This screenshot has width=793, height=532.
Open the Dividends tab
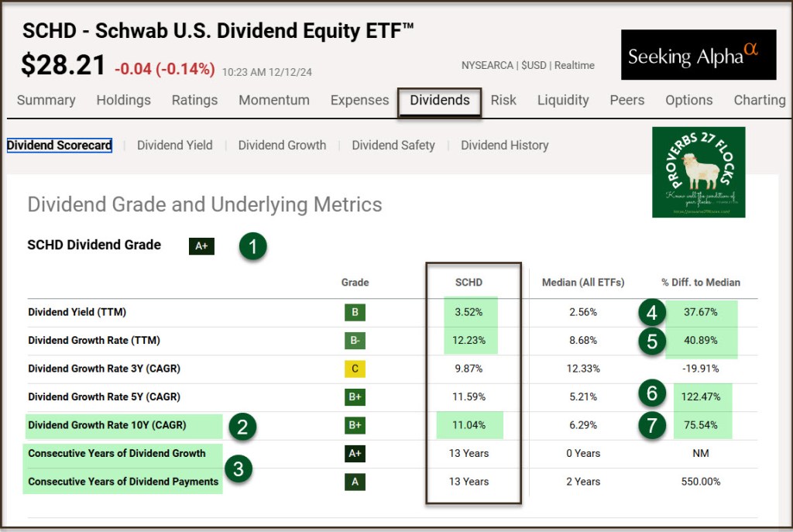[439, 101]
